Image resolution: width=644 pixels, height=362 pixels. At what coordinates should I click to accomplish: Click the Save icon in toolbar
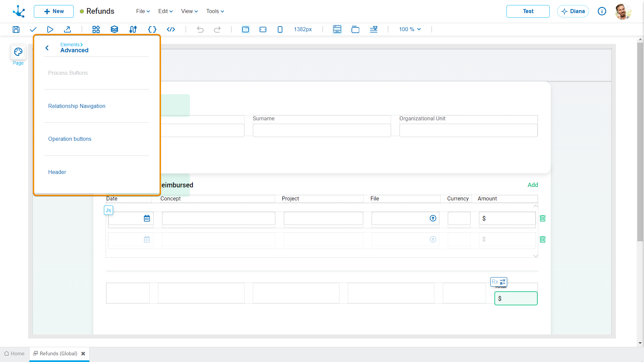tap(16, 29)
